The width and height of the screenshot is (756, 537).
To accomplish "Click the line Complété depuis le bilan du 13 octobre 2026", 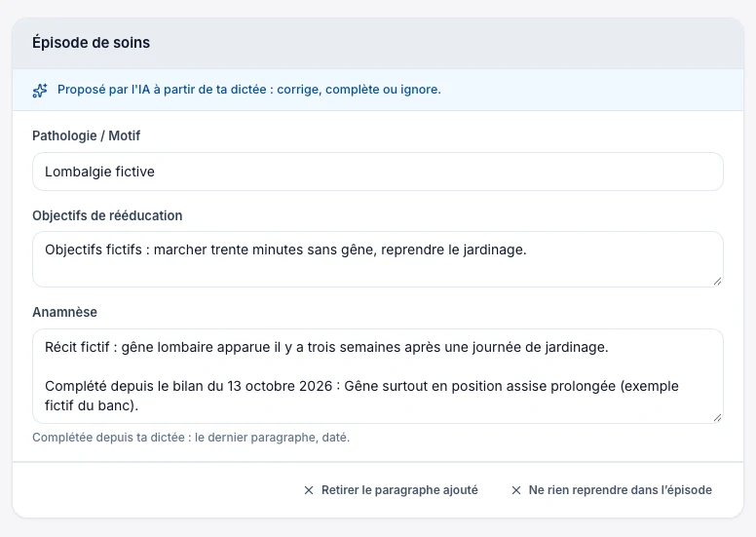I will pyautogui.click(x=361, y=396).
